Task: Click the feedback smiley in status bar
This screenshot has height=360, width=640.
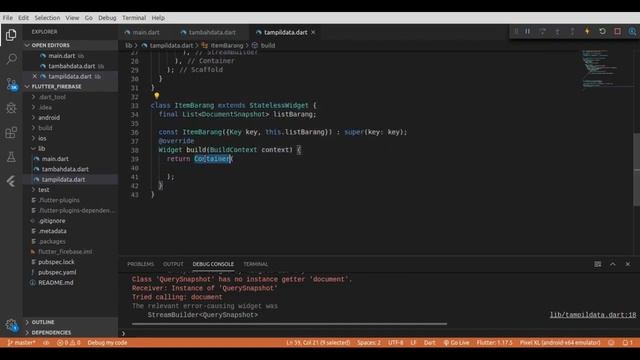Action: (x=611, y=343)
